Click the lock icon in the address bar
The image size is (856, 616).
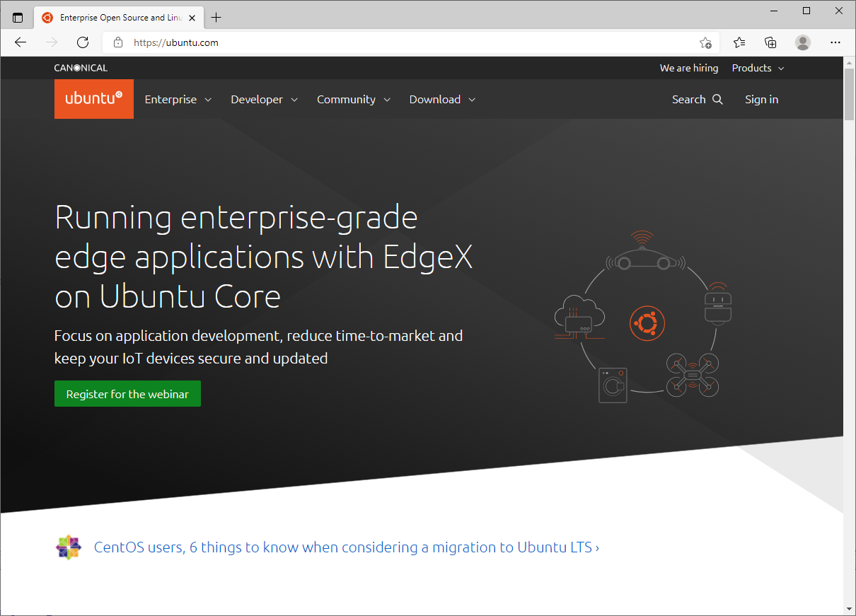coord(118,42)
